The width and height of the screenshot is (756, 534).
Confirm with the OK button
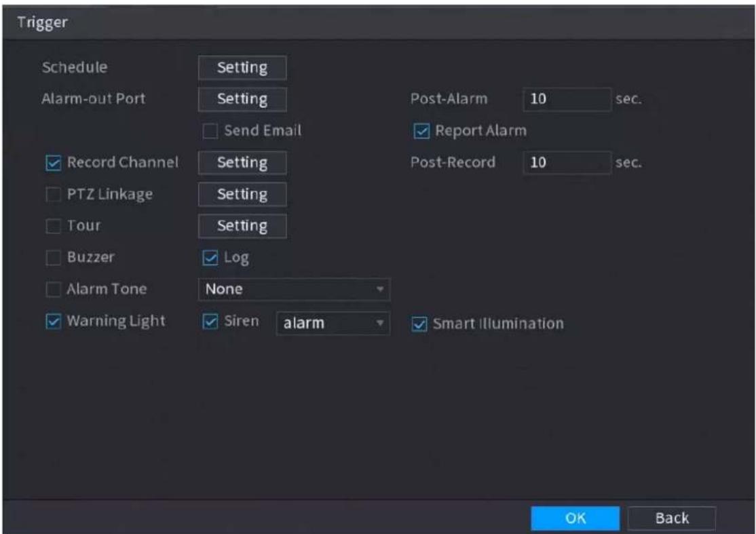click(575, 518)
